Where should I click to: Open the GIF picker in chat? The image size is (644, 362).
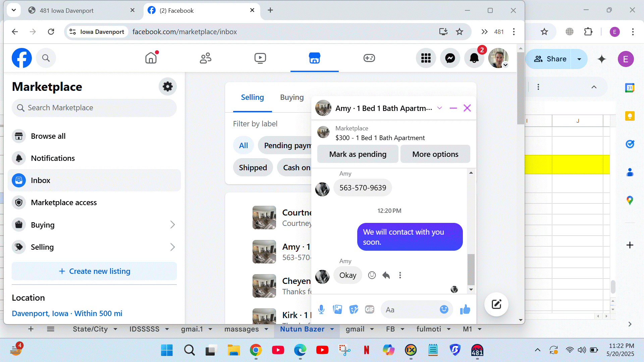369,309
